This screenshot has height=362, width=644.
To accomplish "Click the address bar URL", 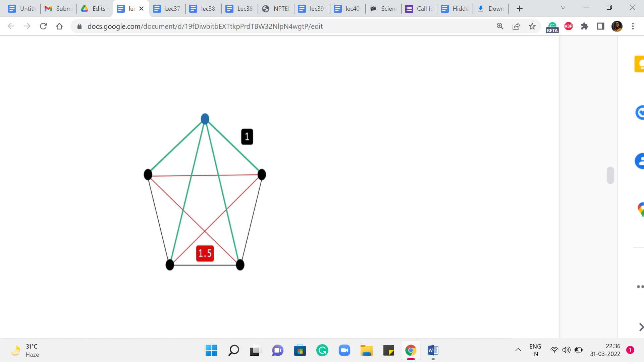I will click(x=205, y=26).
